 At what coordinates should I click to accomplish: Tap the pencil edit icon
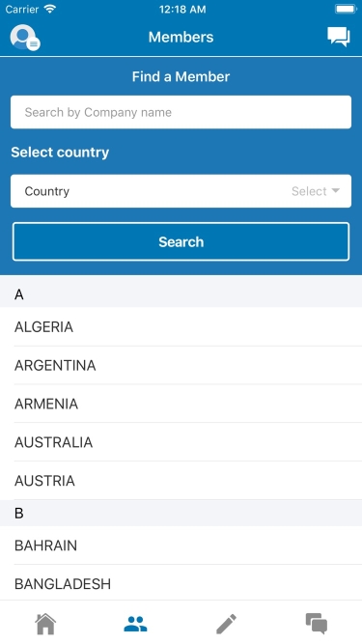click(x=226, y=624)
